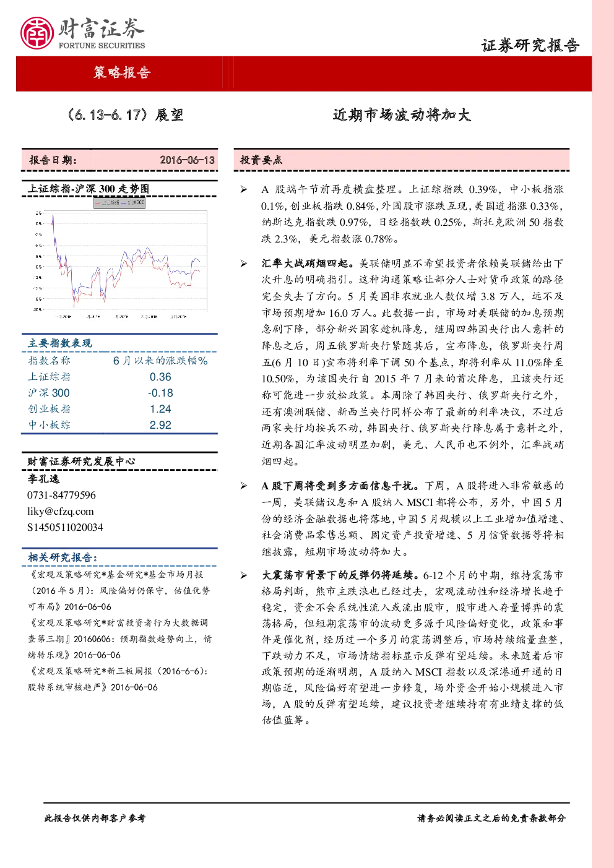Click bullet arrow before 大震荡市背景下的反弹仍将延续
This screenshot has height=868, width=614.
[x=244, y=575]
